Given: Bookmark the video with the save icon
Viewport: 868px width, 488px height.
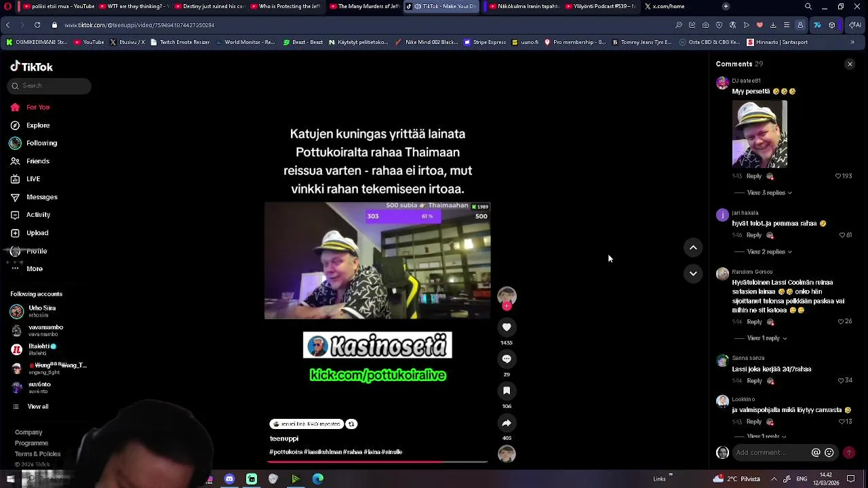Looking at the screenshot, I should [x=507, y=391].
